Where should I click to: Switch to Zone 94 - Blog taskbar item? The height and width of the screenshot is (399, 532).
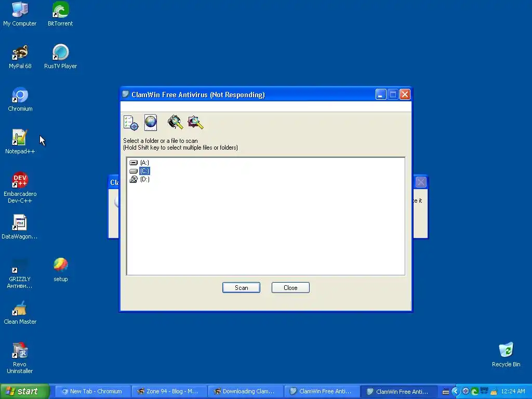[x=169, y=391]
